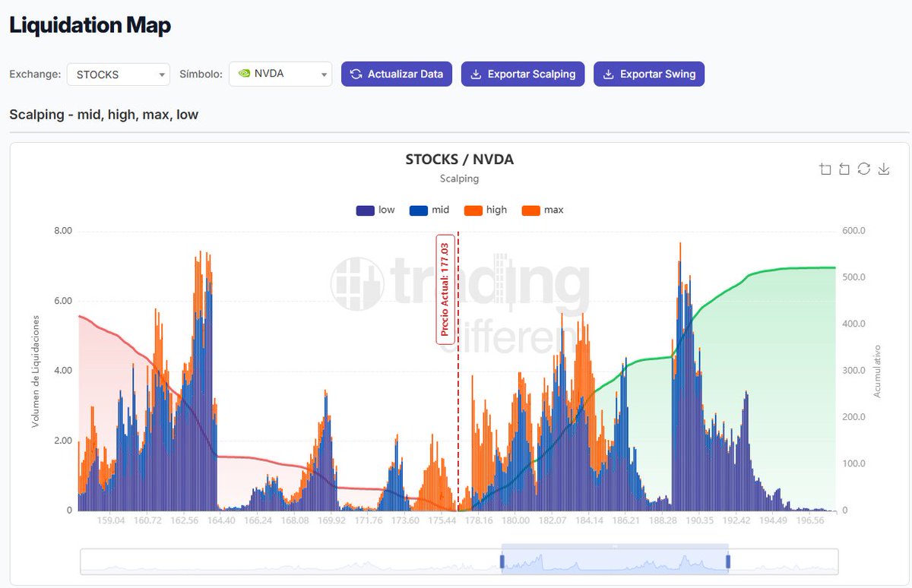Click the 'Símbolo:' field label

pos(201,74)
